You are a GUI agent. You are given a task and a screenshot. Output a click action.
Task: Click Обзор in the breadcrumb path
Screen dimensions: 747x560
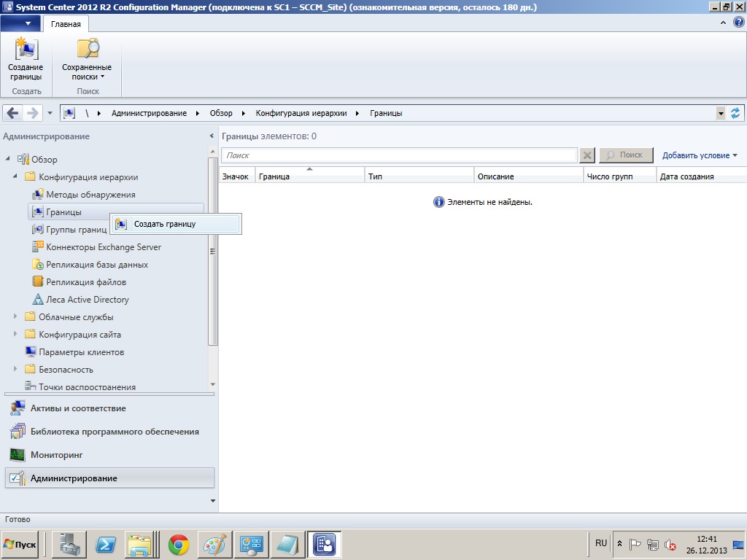pos(221,113)
